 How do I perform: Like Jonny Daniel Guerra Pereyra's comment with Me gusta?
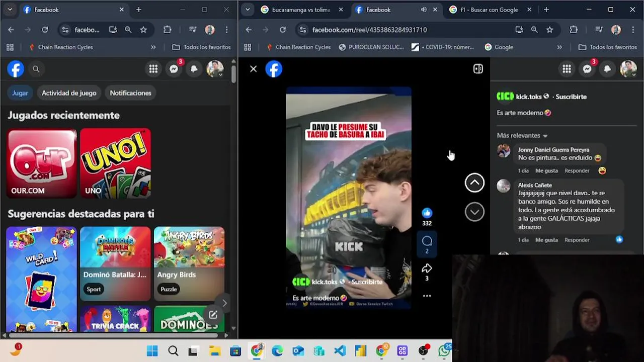tap(546, 171)
